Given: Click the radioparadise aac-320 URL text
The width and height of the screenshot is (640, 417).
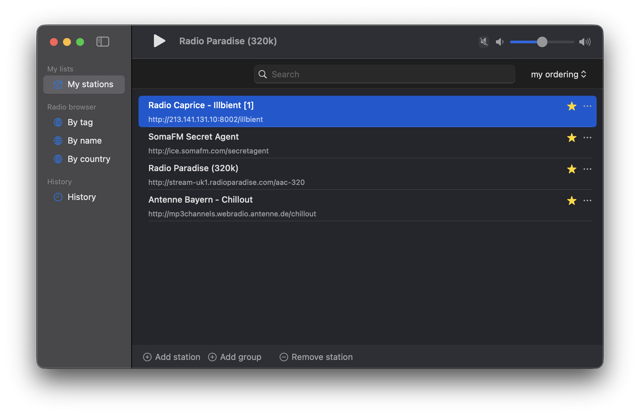Looking at the screenshot, I should pyautogui.click(x=226, y=182).
